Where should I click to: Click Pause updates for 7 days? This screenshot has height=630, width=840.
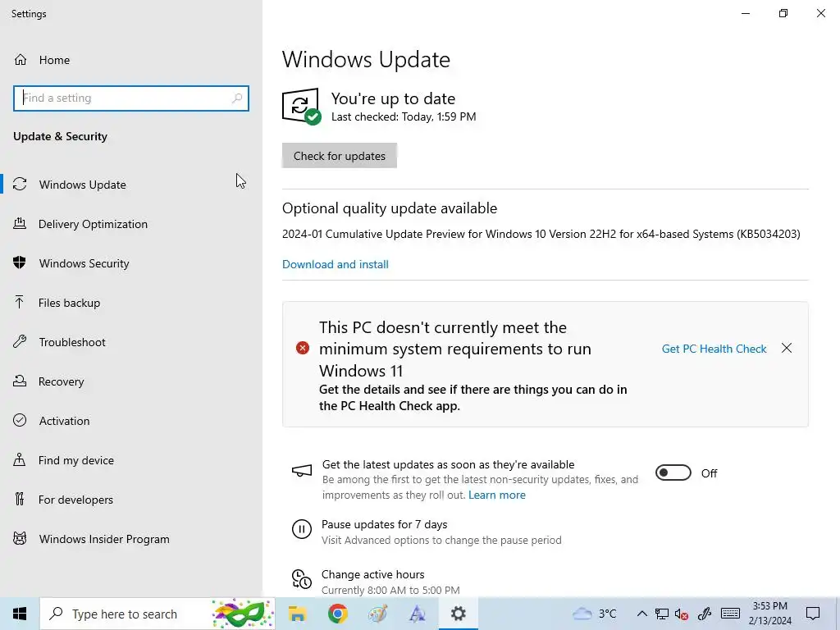385,525
